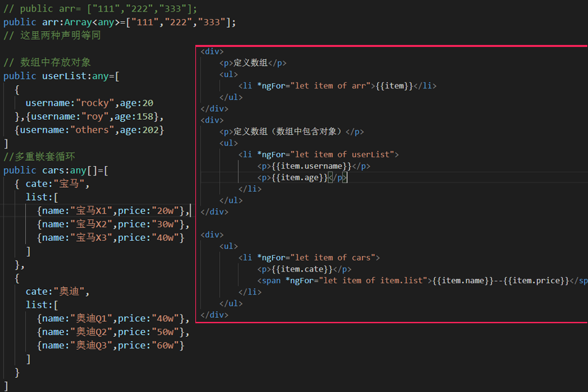Click the <p>{{item.cate}}</p> line
Viewport: 588px width, 392px height.
coord(304,269)
